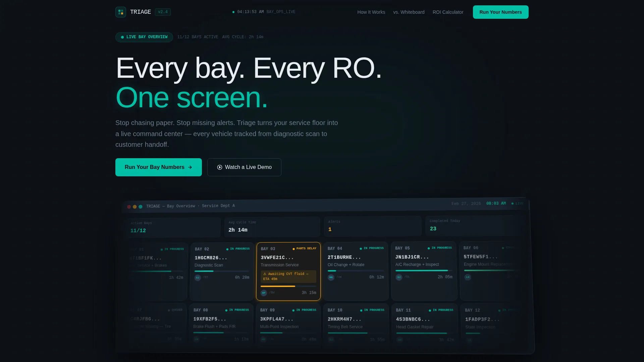Click the Bay 05 progress bar
The width and height of the screenshot is (644, 362).
[x=424, y=270]
